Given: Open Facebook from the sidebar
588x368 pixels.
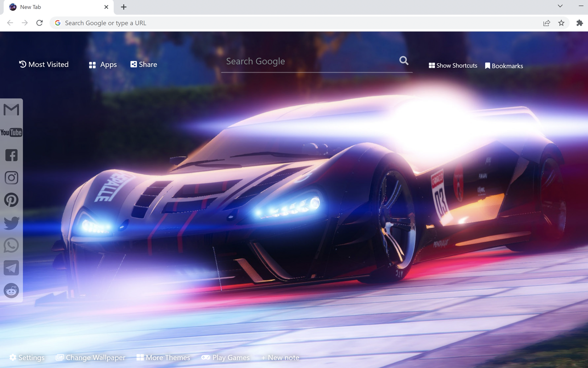Looking at the screenshot, I should [11, 155].
